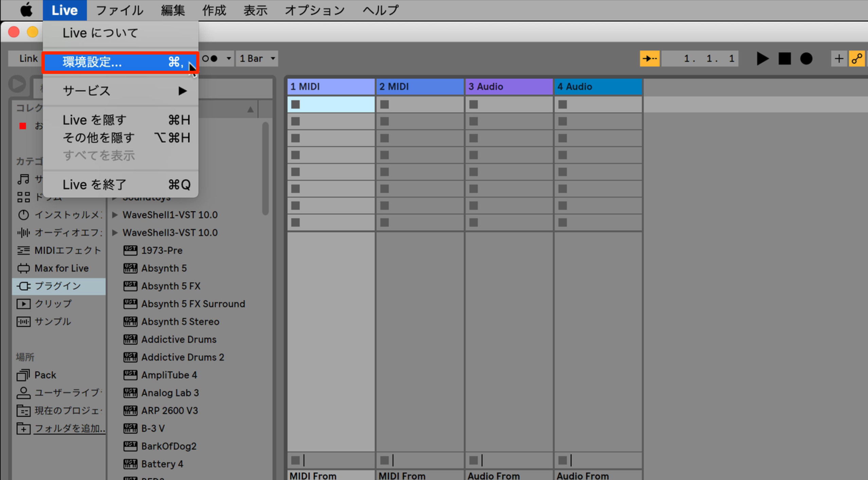Toggle the yellow automation arm button
The width and height of the screenshot is (868, 480).
[x=857, y=59]
